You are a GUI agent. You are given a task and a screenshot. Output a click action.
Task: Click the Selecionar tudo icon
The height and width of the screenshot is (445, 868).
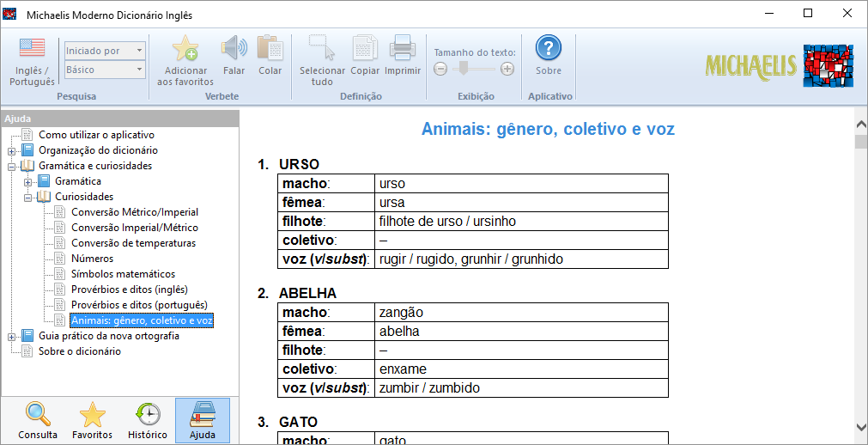click(322, 48)
